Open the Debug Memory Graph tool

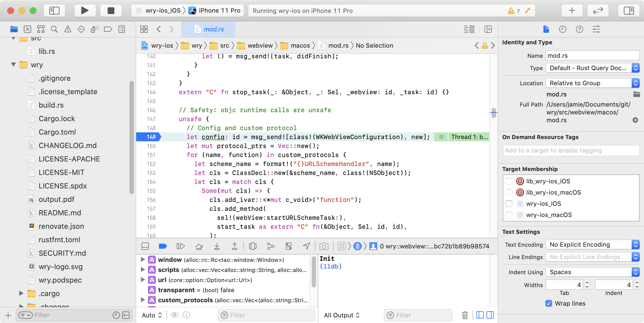coord(270,246)
